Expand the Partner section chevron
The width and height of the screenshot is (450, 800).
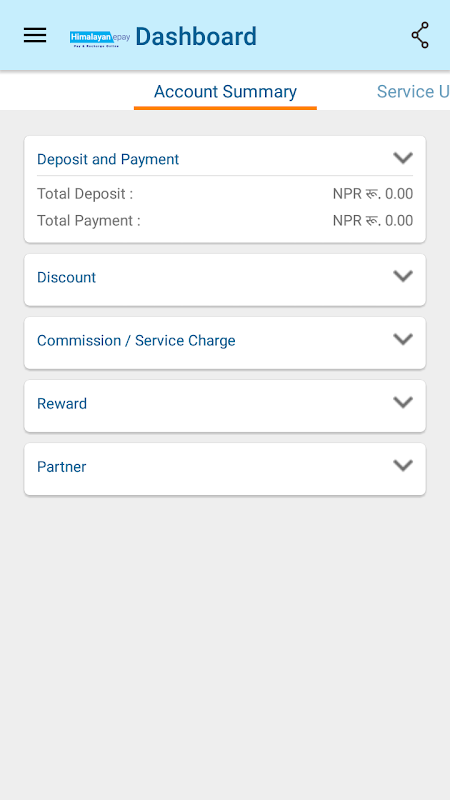[x=403, y=465]
